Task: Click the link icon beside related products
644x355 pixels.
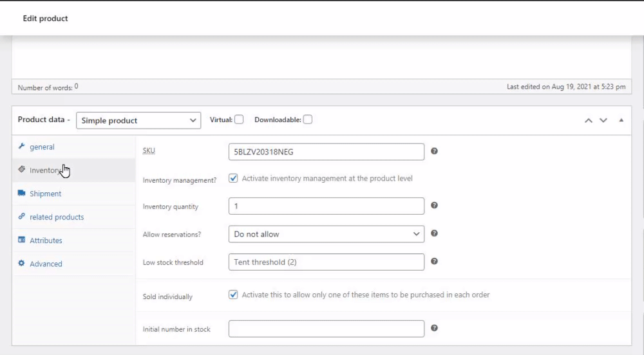Action: pos(21,216)
